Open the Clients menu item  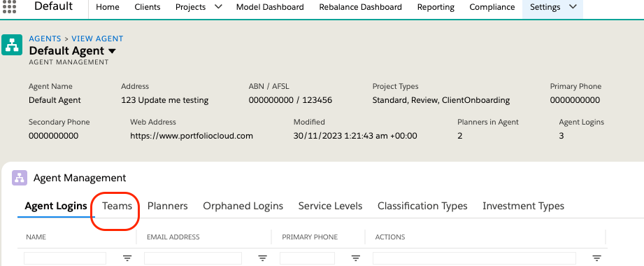148,7
